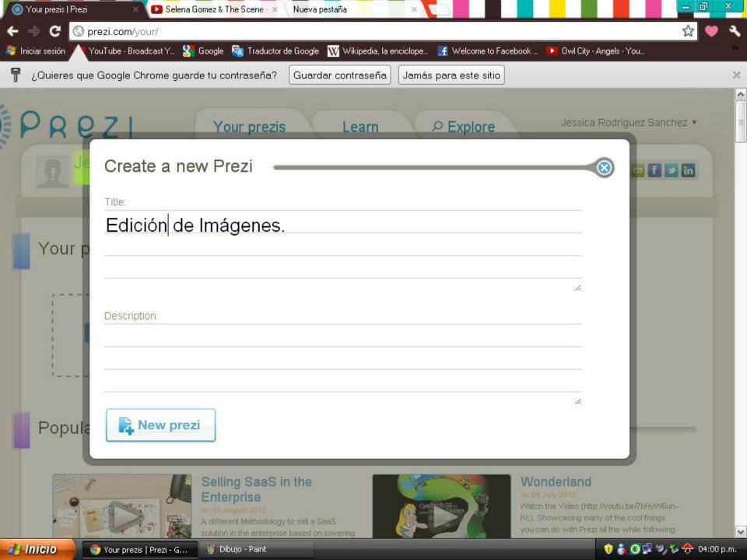The height and width of the screenshot is (560, 747).
Task: Select the Dibujo - Paint taskbar icon
Action: [241, 548]
